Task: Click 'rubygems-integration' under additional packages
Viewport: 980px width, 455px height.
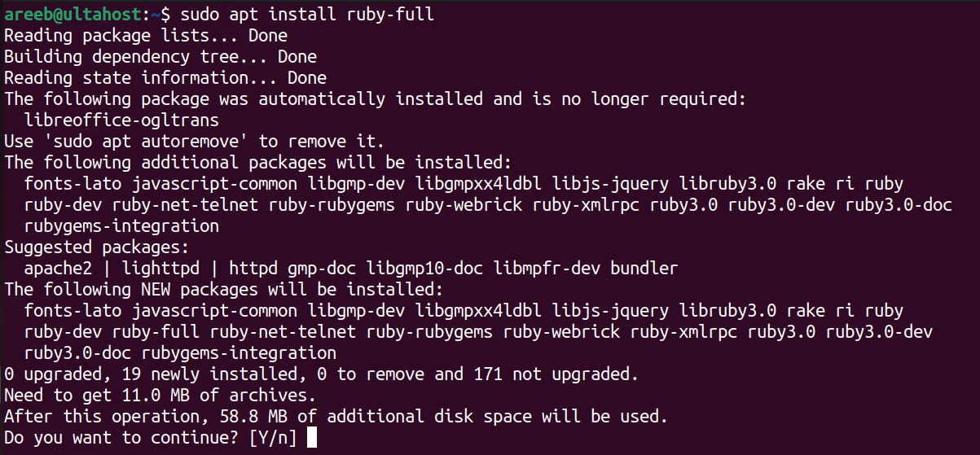Action: pos(121,226)
